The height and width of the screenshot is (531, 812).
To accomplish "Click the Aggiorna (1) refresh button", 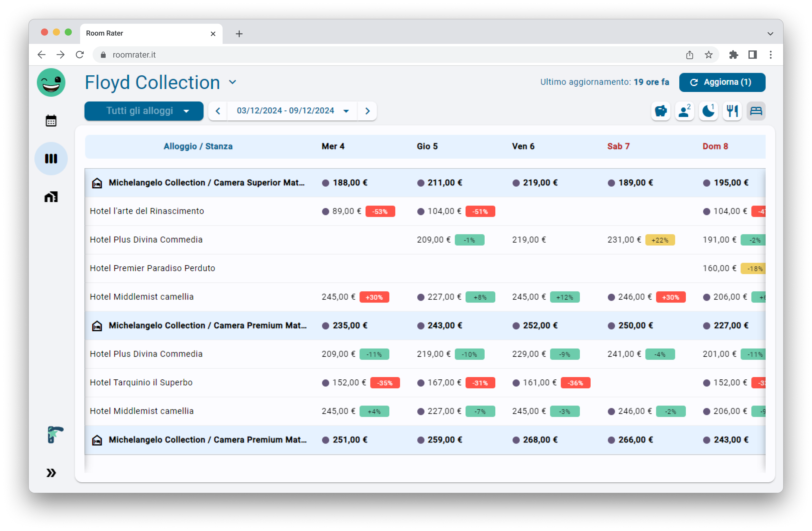I will click(722, 82).
